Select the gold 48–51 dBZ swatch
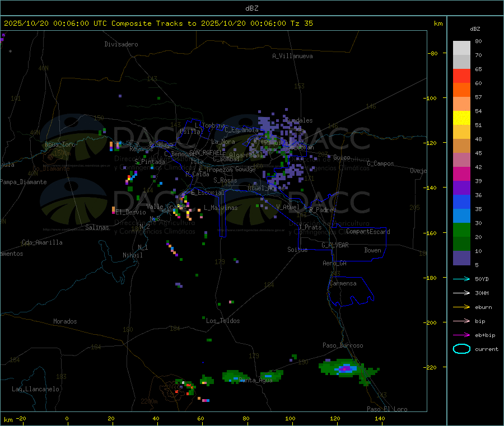Viewport: 504px width, 426px height. (x=461, y=132)
